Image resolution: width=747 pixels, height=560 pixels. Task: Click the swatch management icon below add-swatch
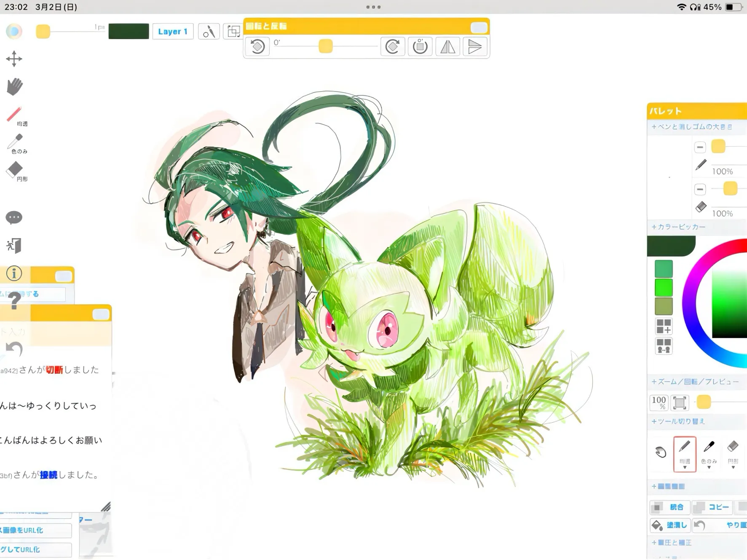point(664,346)
